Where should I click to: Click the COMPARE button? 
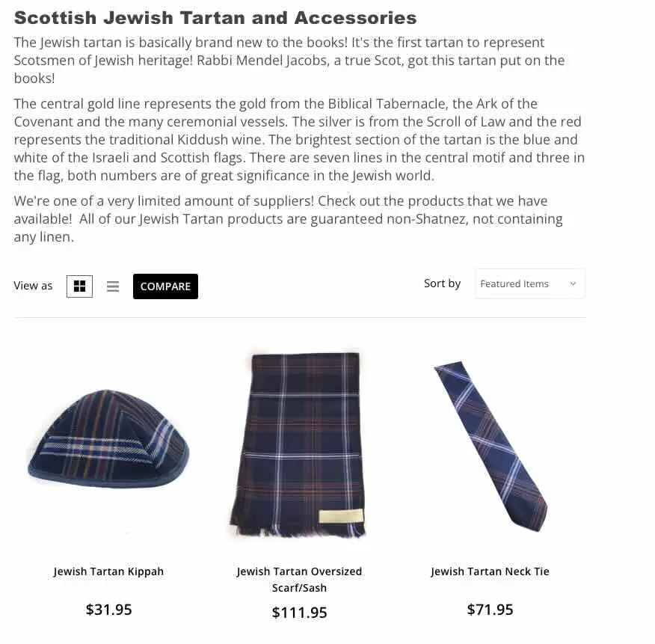click(165, 286)
